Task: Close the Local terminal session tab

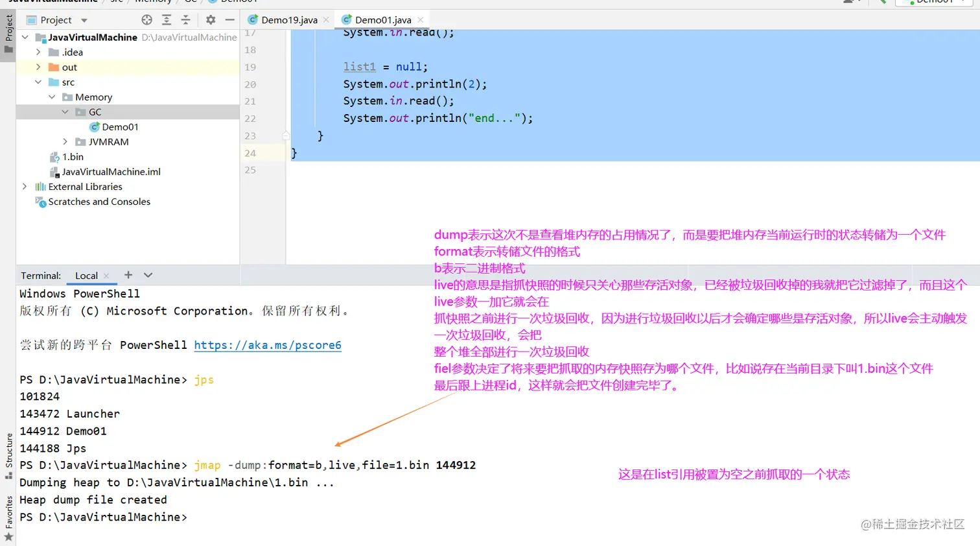Action: pos(106,276)
